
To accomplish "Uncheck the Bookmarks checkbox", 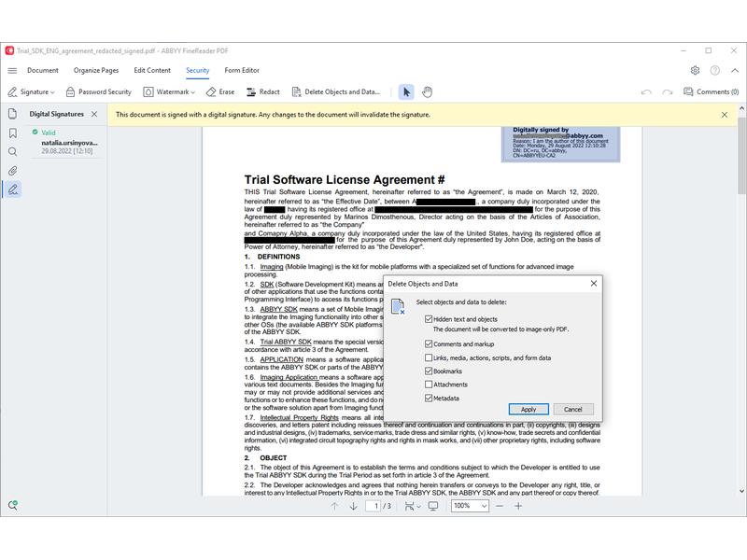I will 429,371.
